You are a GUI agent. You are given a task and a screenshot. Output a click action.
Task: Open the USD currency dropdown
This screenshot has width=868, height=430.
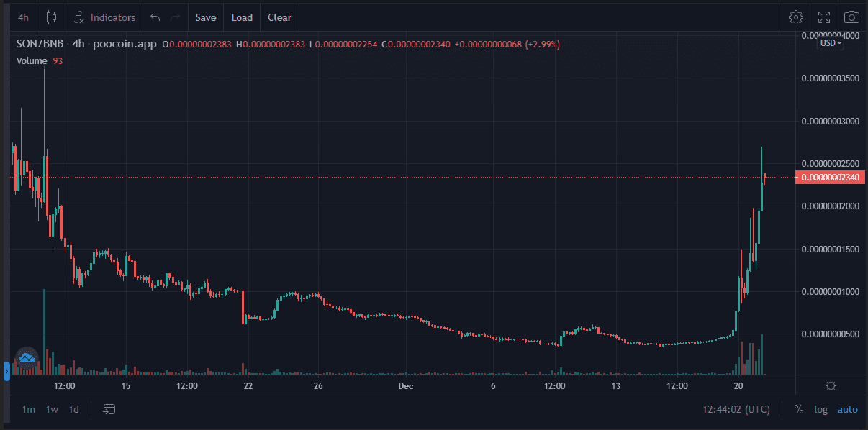click(829, 43)
